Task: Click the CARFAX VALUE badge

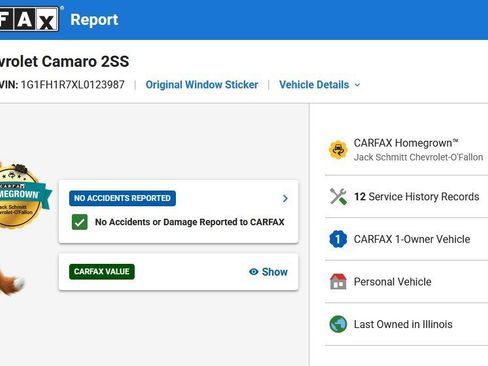Action: (x=102, y=272)
